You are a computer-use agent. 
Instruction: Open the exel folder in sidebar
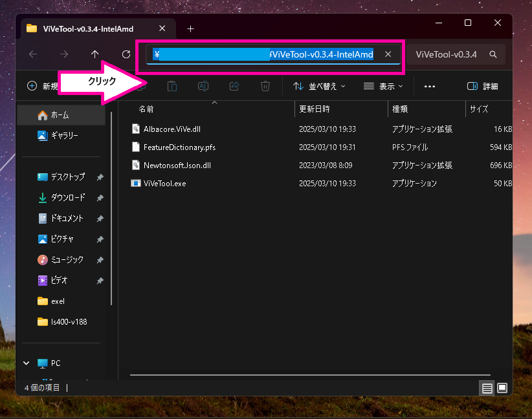click(x=51, y=301)
